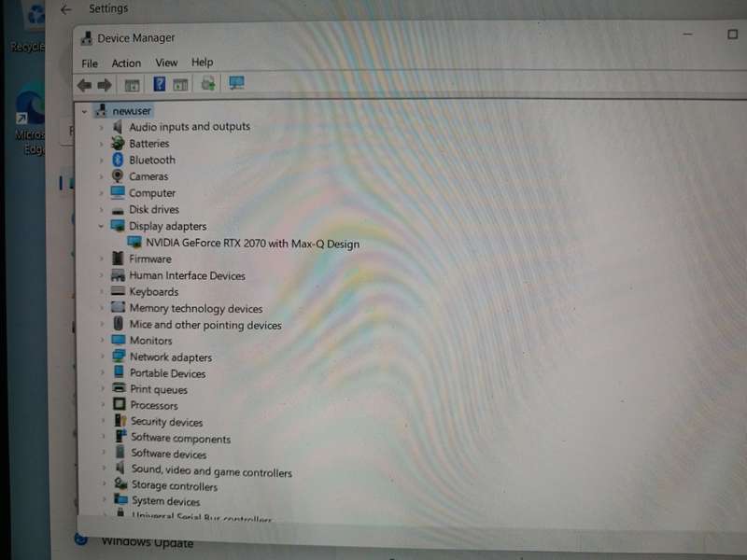Click the Storage controllers category icon
Viewport: 747px width, 560px height.
click(x=120, y=483)
